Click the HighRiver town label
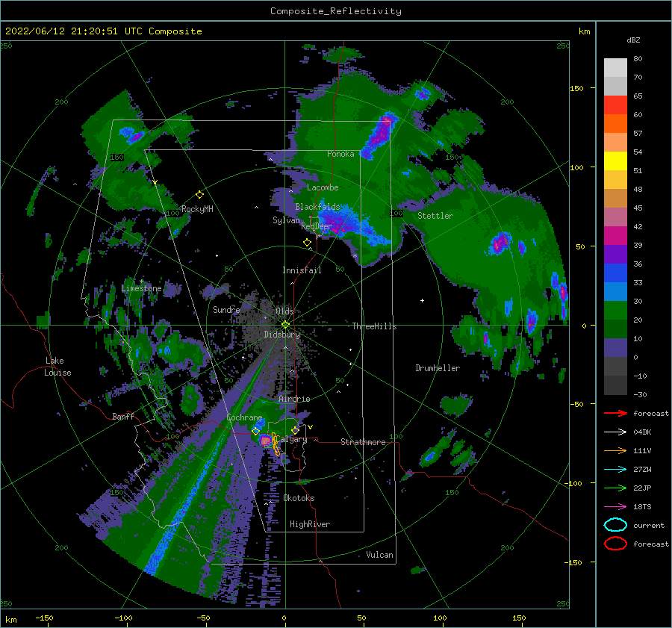Viewport: 672px width, 628px height. pyautogui.click(x=310, y=524)
